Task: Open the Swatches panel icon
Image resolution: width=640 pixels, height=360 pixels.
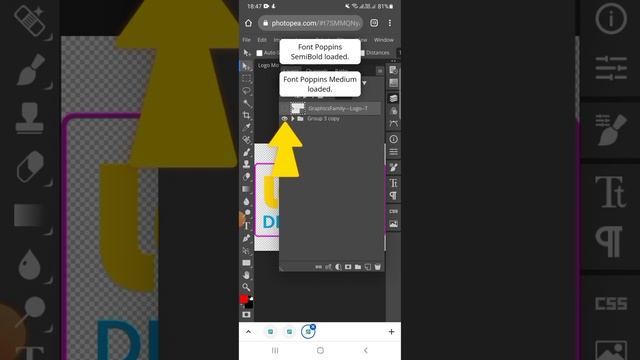Action: (393, 83)
